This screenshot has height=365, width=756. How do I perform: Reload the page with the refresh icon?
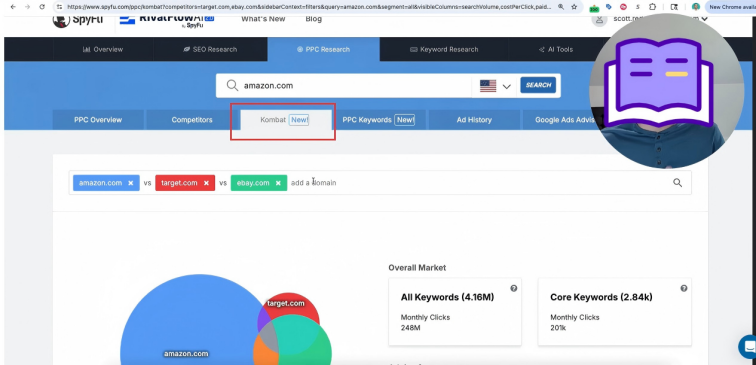coord(42,7)
